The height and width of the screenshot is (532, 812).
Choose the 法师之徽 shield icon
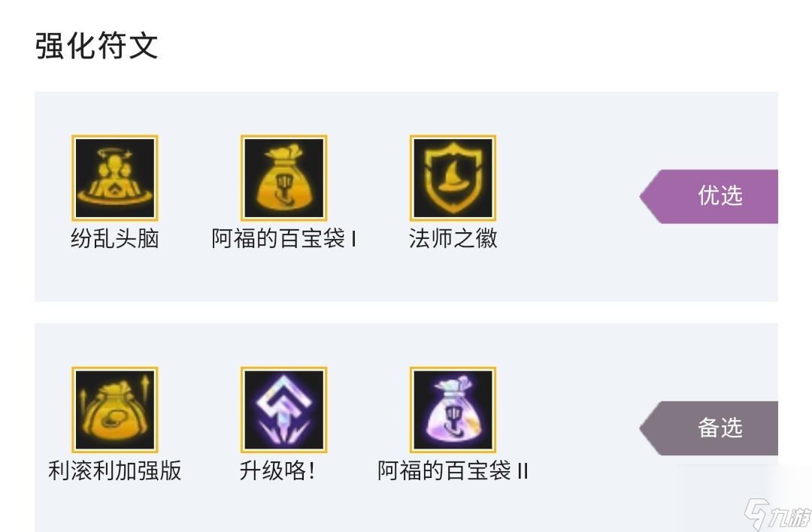pos(453,178)
